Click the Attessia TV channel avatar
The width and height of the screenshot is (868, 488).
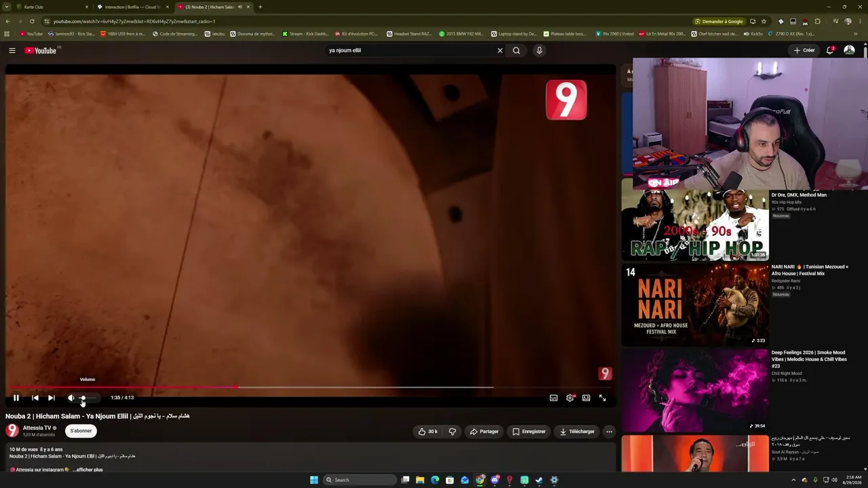point(12,430)
